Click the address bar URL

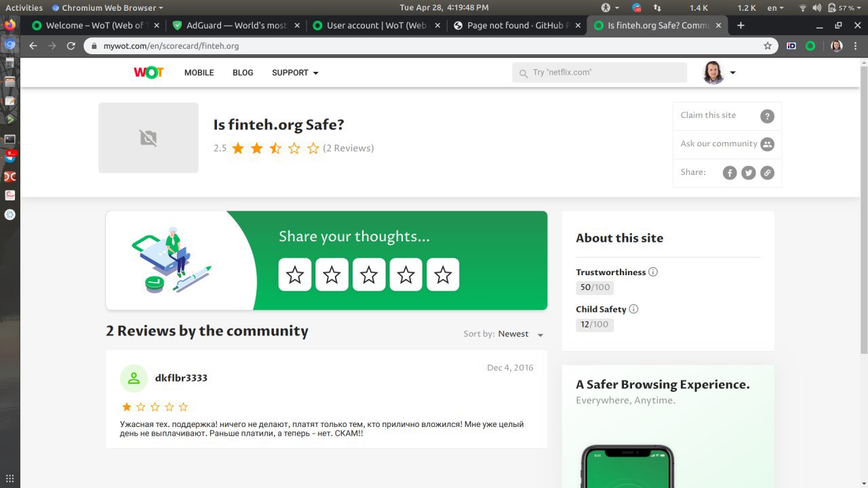[171, 46]
